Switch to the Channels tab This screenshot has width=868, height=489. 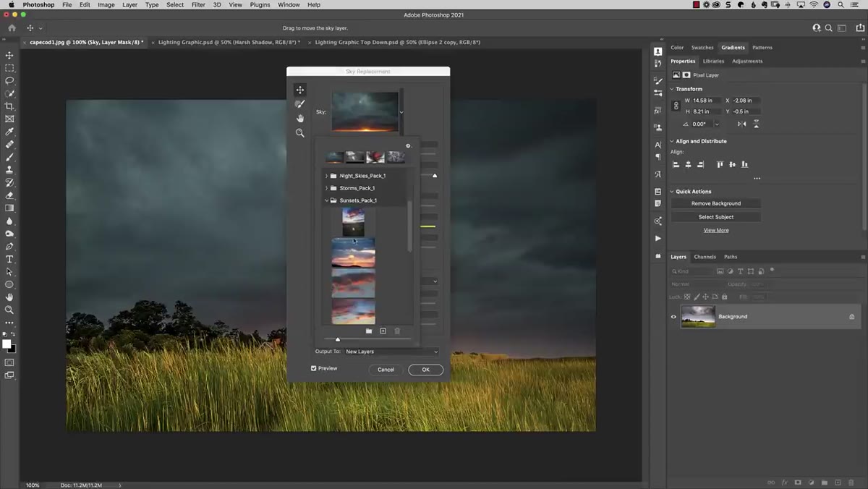[x=705, y=257]
